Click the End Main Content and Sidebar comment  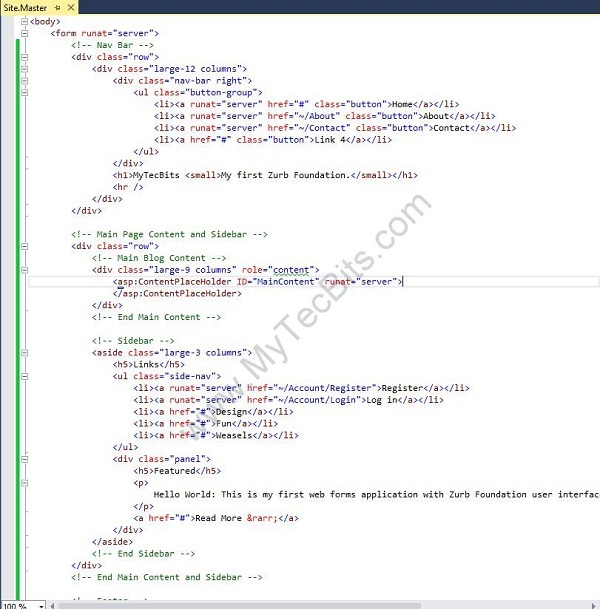[x=167, y=578]
